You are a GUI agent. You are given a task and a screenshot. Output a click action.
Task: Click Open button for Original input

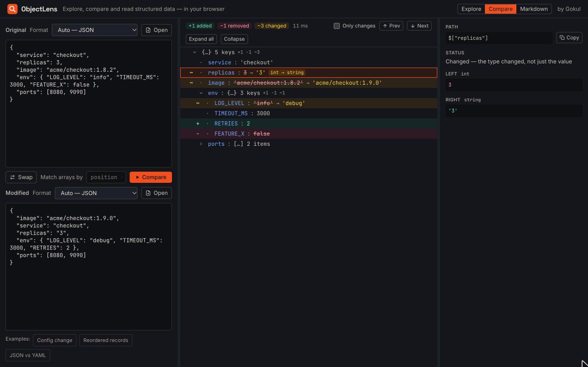tap(157, 30)
